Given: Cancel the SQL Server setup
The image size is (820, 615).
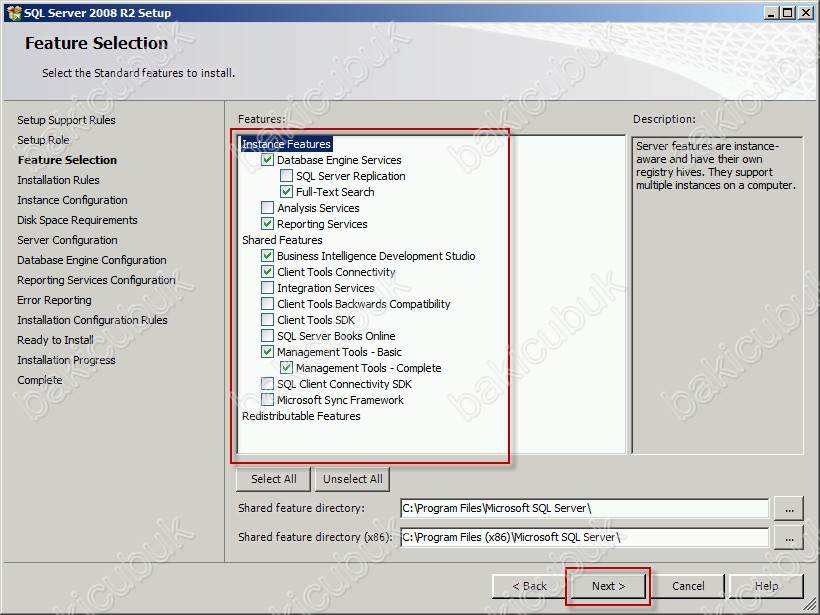Looking at the screenshot, I should click(x=688, y=586).
